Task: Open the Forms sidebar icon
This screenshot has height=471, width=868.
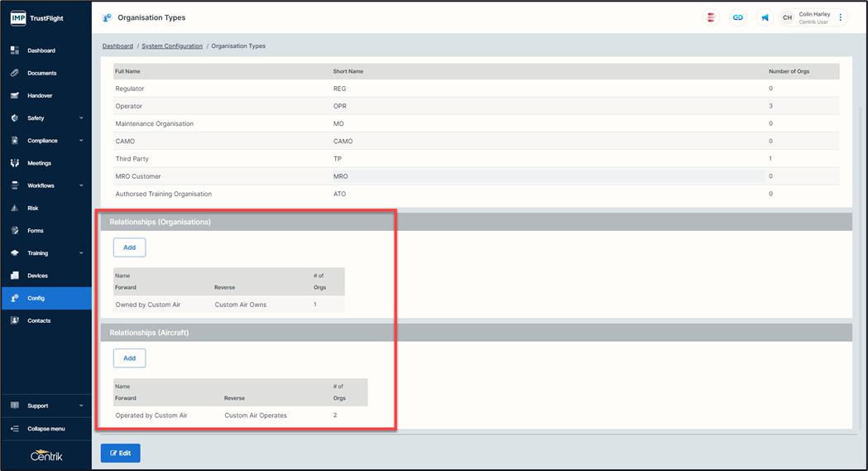Action: (15, 230)
